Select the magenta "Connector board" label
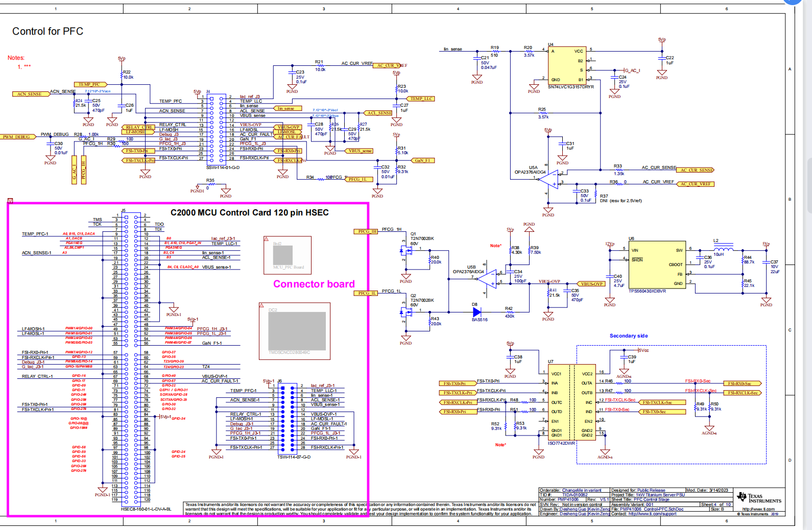The width and height of the screenshot is (812, 530). pos(314,284)
